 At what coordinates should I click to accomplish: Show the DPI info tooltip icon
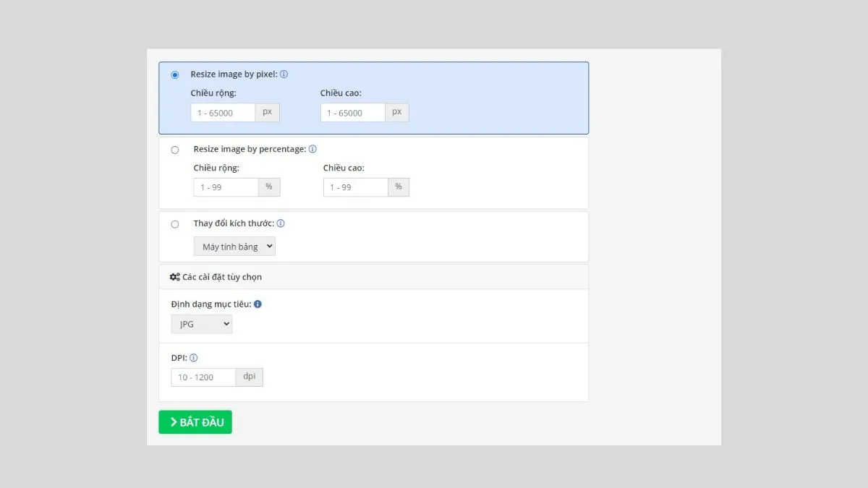coord(194,358)
